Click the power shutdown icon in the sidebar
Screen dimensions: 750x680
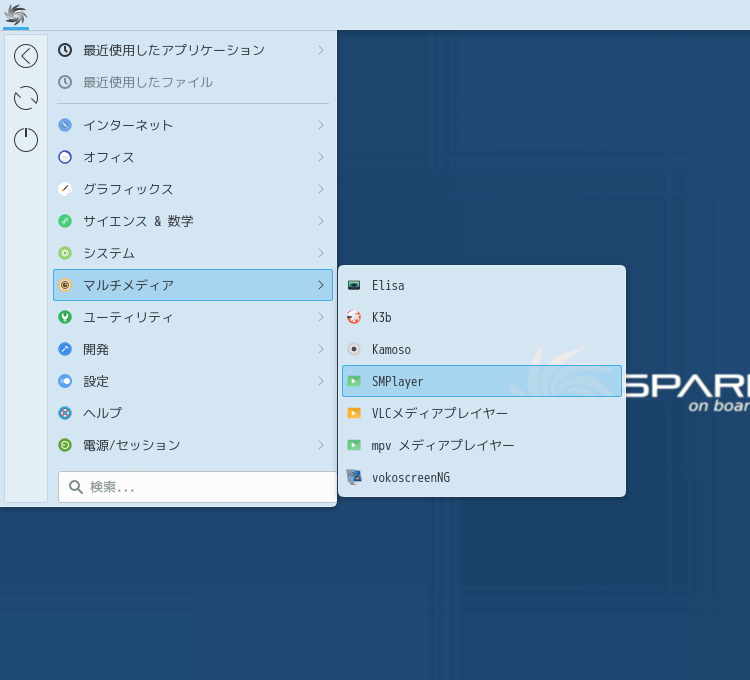tap(26, 140)
